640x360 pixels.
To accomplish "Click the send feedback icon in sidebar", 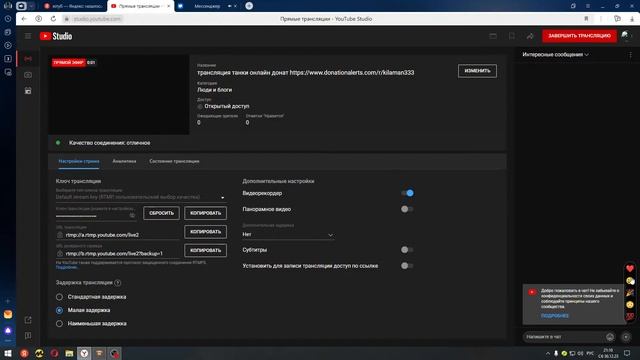I will coord(28,336).
